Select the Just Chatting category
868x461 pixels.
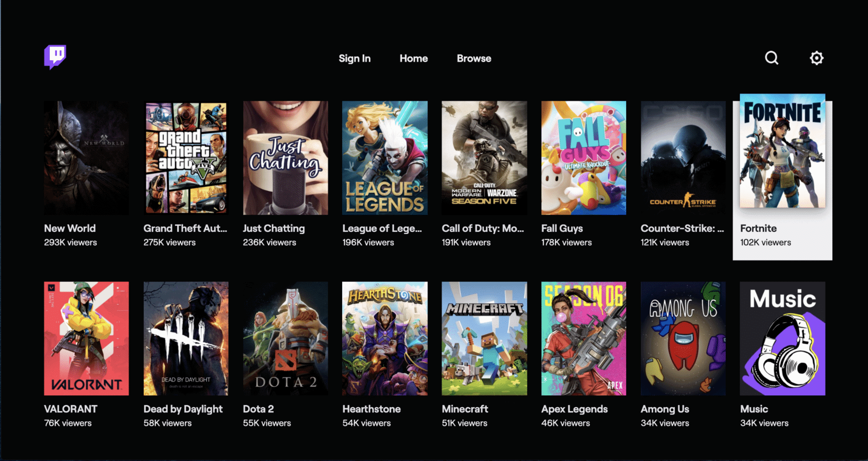tap(285, 158)
